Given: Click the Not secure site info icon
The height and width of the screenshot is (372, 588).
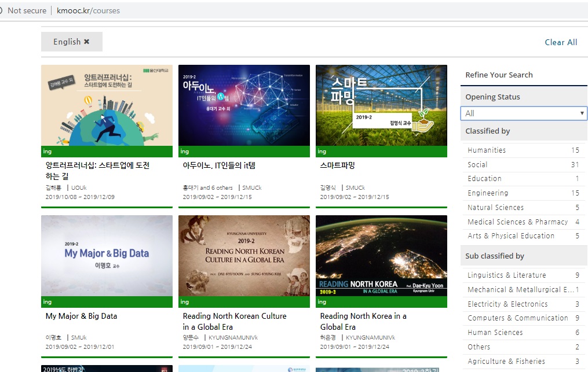Looking at the screenshot, I should [x=1, y=10].
